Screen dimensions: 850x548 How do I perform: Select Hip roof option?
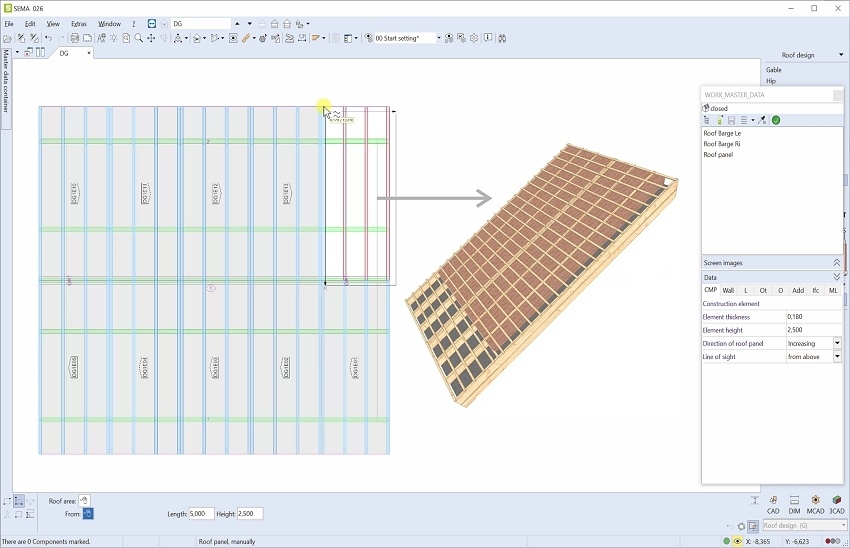[x=771, y=81]
